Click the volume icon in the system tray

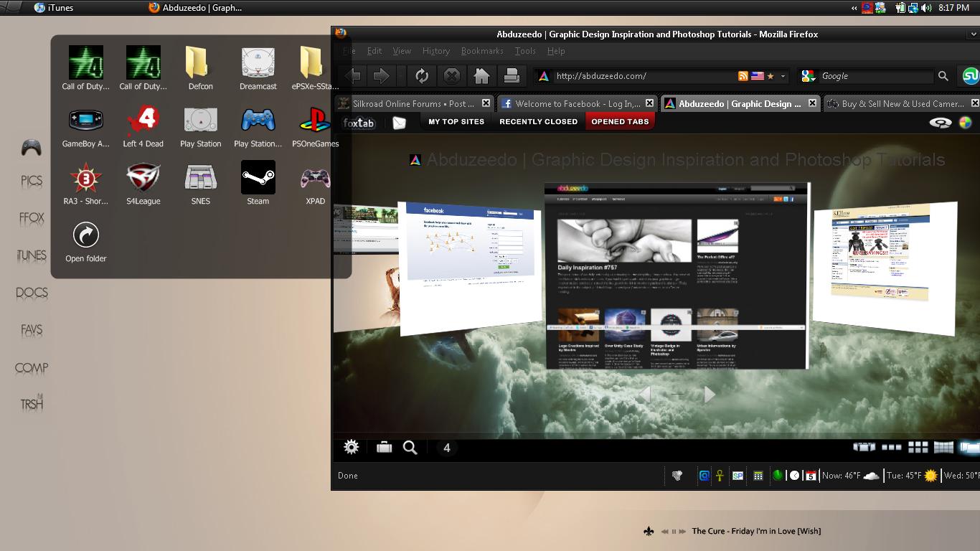(x=926, y=8)
